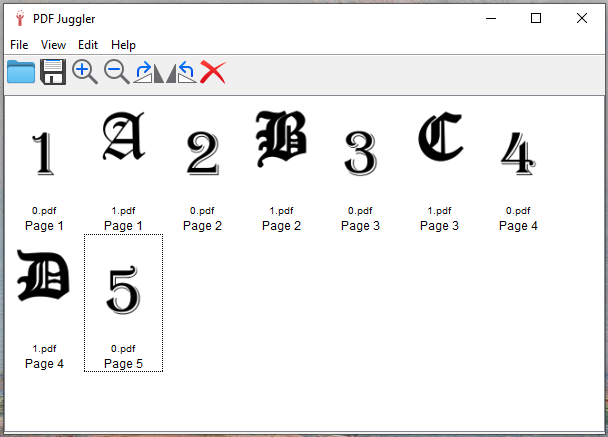Open the Edit menu

tap(88, 45)
